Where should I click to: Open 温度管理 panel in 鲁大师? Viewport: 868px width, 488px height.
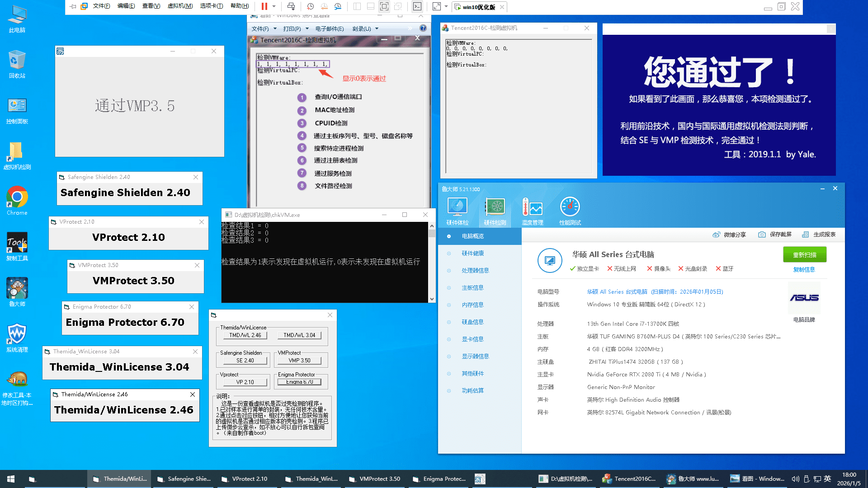point(533,210)
